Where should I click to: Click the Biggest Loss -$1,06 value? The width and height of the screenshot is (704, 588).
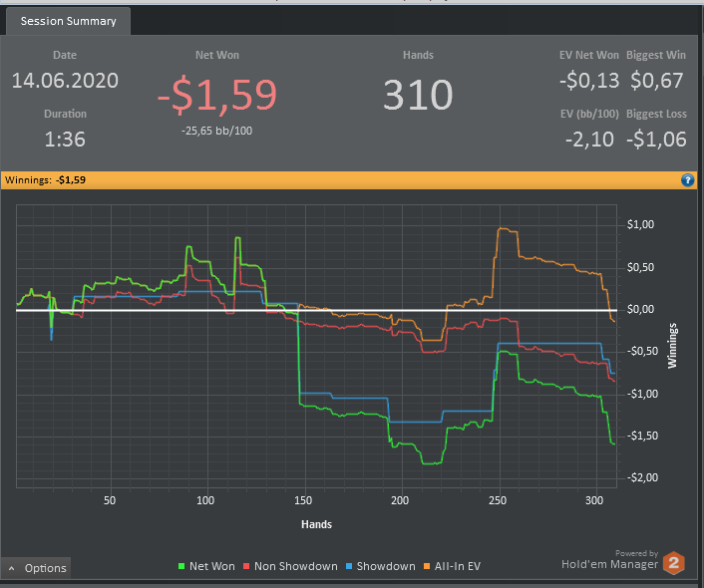click(656, 140)
